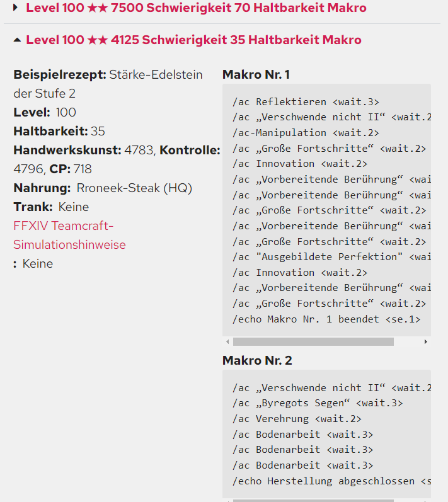This screenshot has height=502, width=448.
Task: Click left arrow of Makro Nr. 1 scrollbar
Action: [x=227, y=341]
